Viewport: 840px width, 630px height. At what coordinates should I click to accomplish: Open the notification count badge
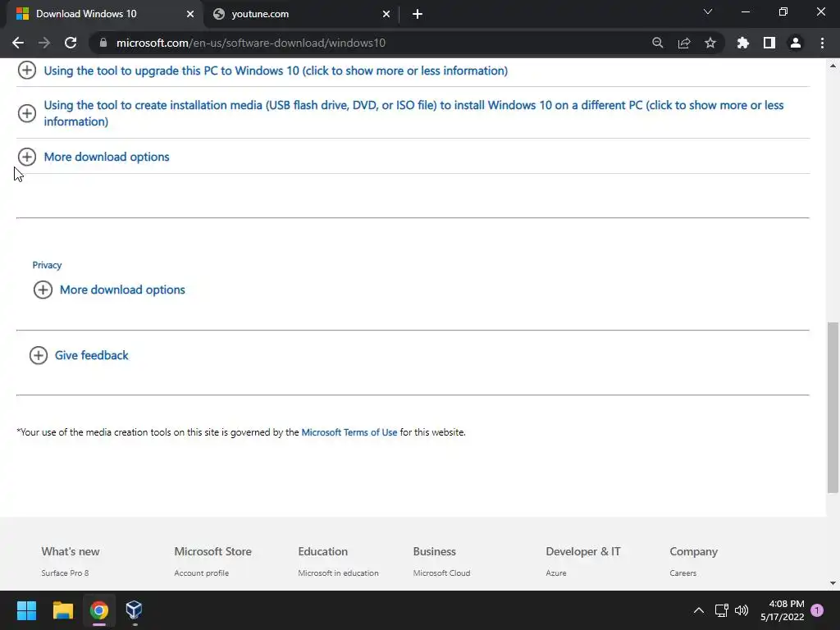pos(817,610)
